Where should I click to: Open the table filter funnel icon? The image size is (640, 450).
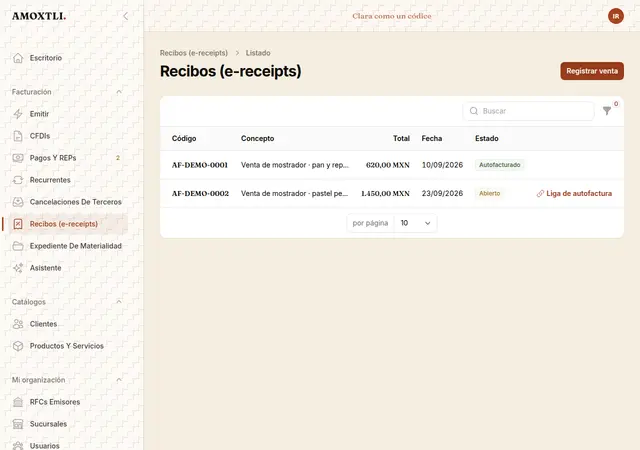coord(607,111)
